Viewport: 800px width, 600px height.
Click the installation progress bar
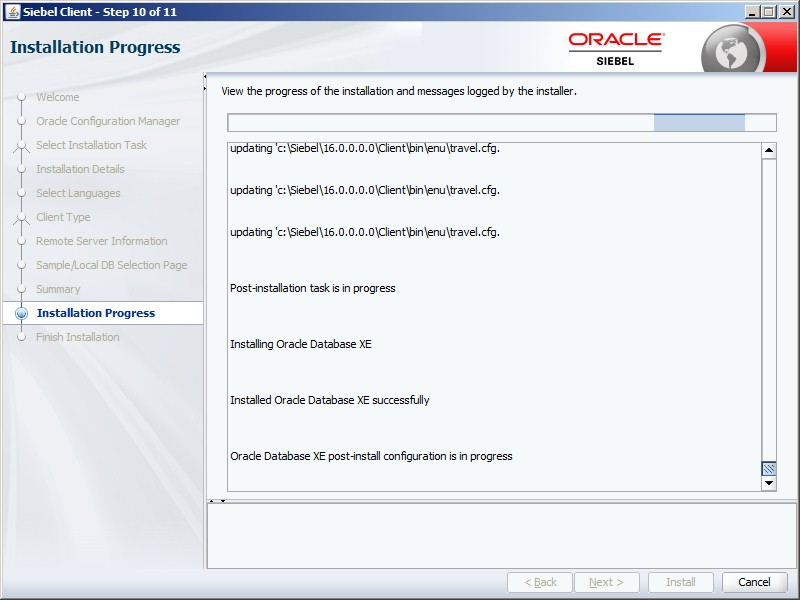[500, 122]
